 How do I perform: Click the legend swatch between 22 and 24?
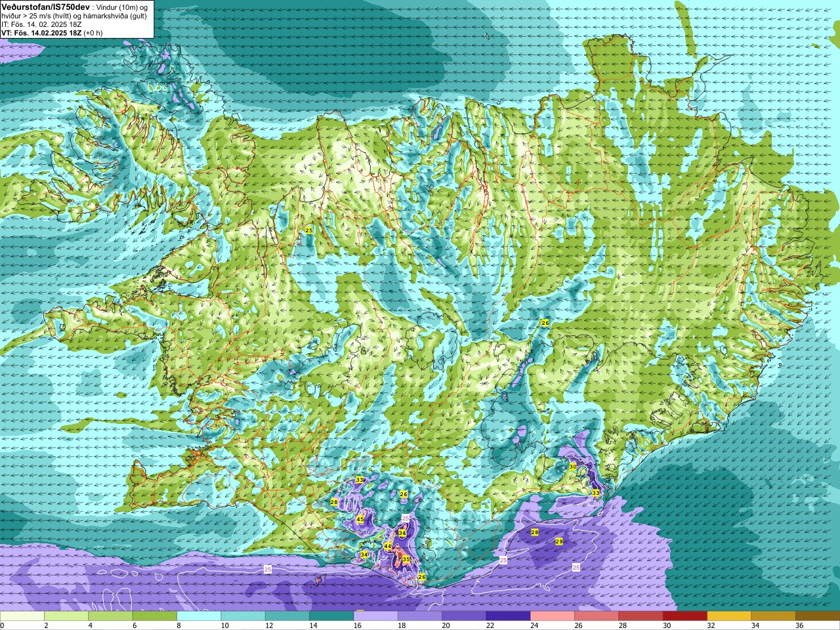(x=508, y=616)
